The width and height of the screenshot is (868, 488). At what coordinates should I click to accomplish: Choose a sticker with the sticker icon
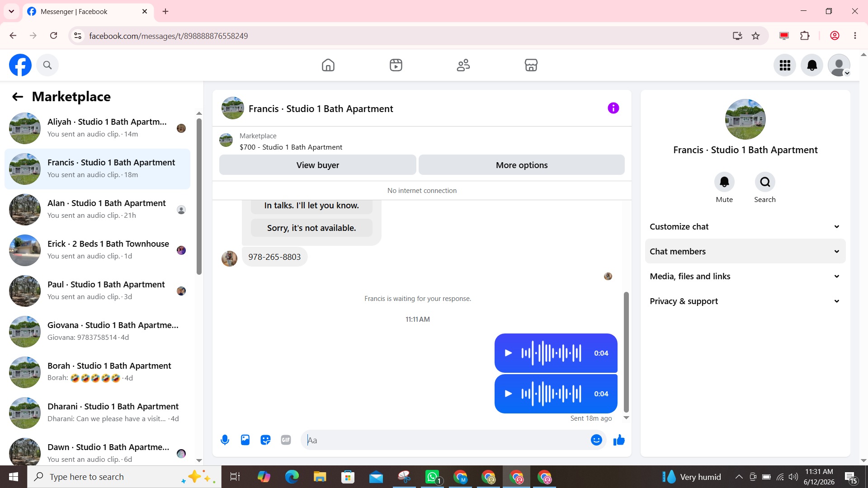(x=265, y=440)
